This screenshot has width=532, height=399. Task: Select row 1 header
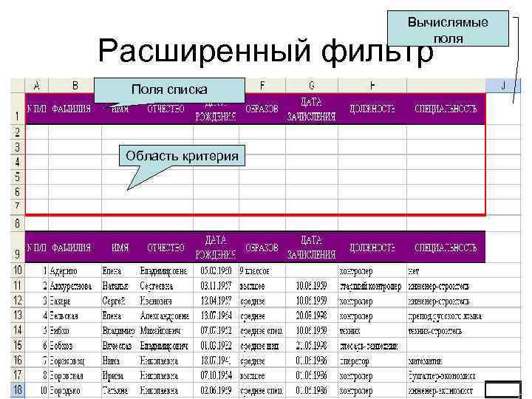point(18,109)
